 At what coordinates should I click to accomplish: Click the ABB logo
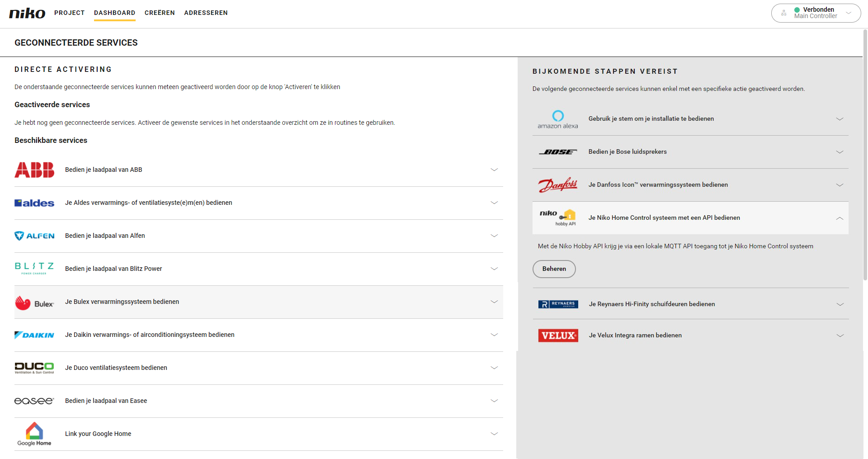coord(34,170)
